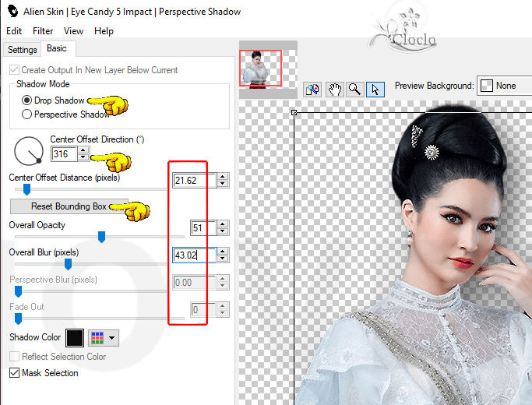This screenshot has width=532, height=405.
Task: Click the Reset Bounding Box button
Action: tap(69, 206)
